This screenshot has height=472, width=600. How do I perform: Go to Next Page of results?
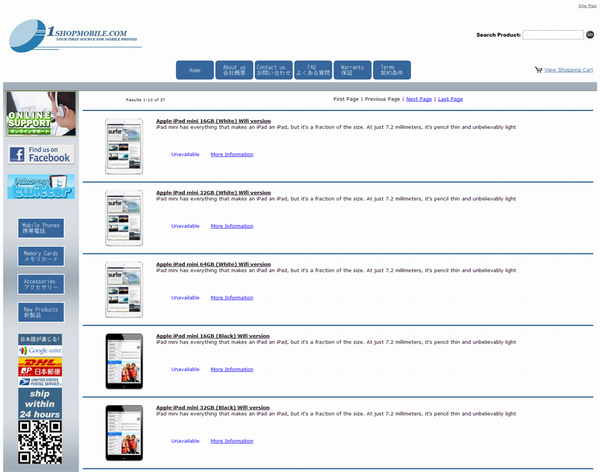click(x=419, y=99)
